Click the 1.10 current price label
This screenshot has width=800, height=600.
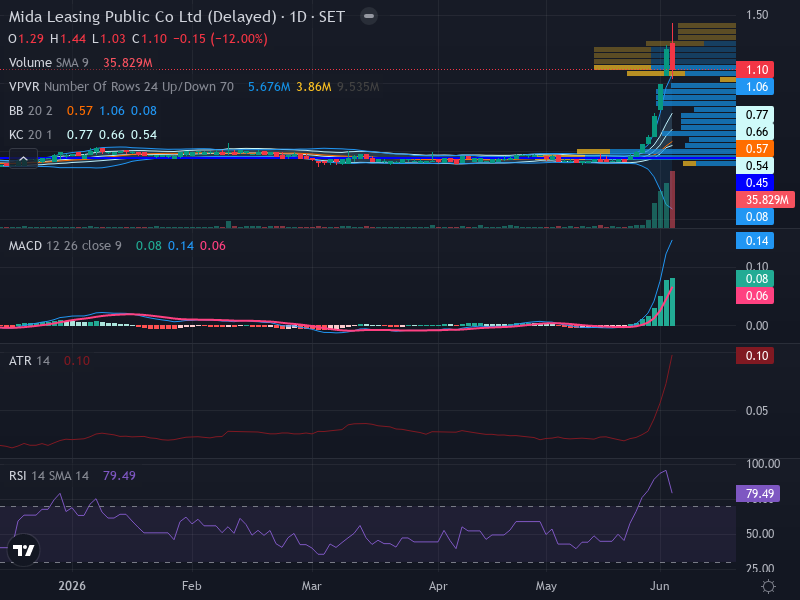[x=755, y=70]
